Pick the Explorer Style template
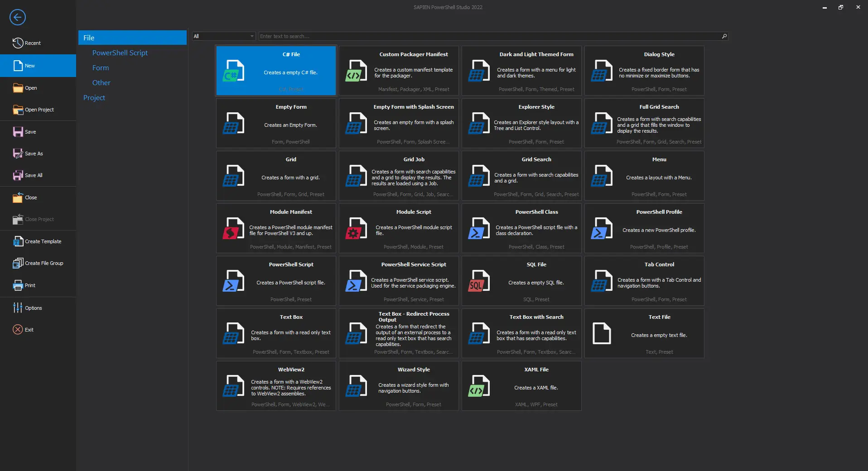Viewport: 868px width, 471px height. click(x=521, y=123)
